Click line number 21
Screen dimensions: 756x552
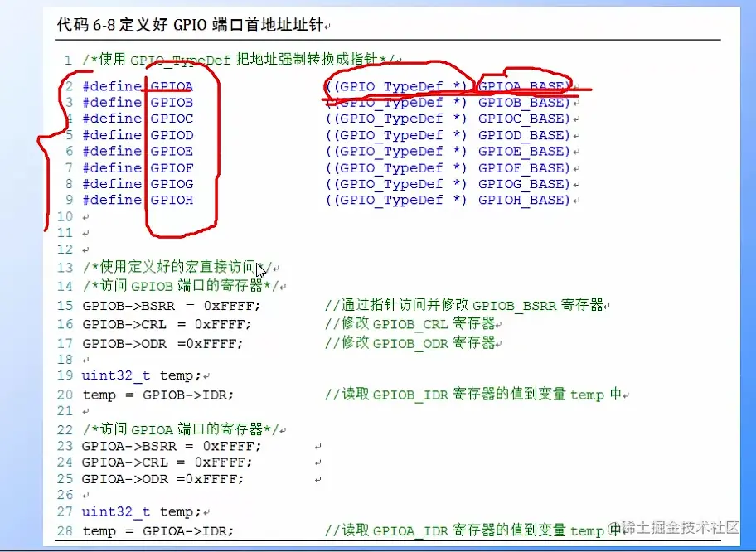(x=65, y=411)
